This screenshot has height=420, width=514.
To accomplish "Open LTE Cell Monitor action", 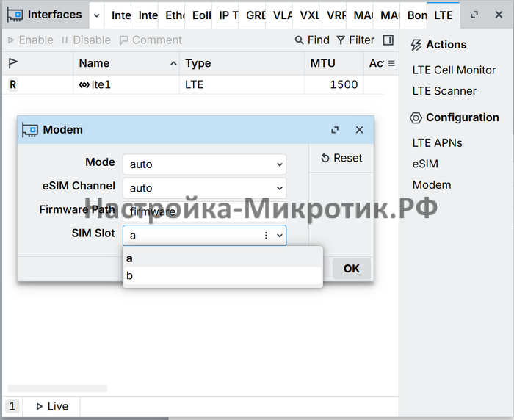I will click(454, 70).
